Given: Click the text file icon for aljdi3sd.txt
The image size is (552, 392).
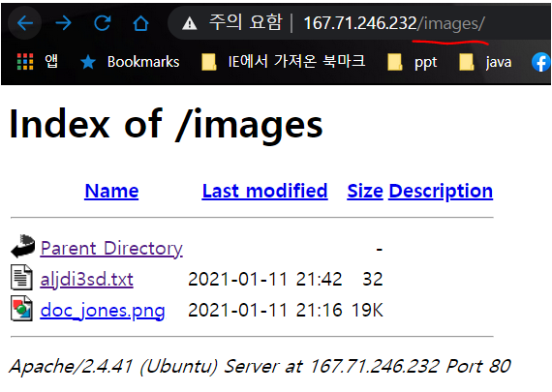Looking at the screenshot, I should 22,277.
